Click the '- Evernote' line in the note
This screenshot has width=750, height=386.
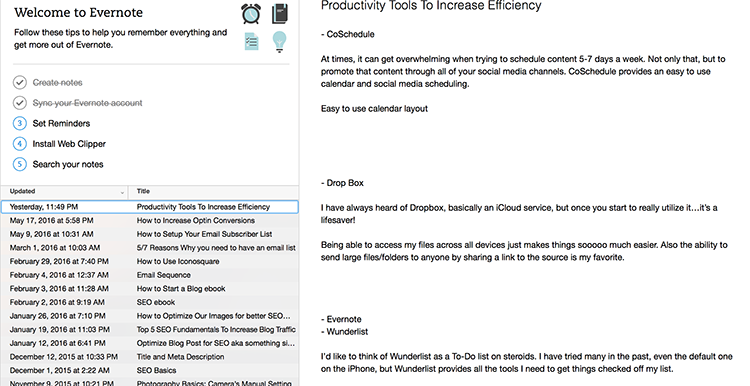click(341, 320)
